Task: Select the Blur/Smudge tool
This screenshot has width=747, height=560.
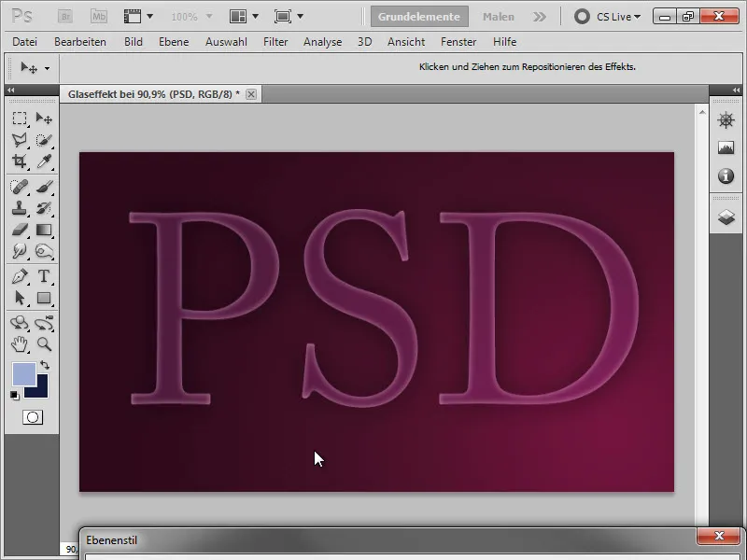Action: (x=20, y=251)
